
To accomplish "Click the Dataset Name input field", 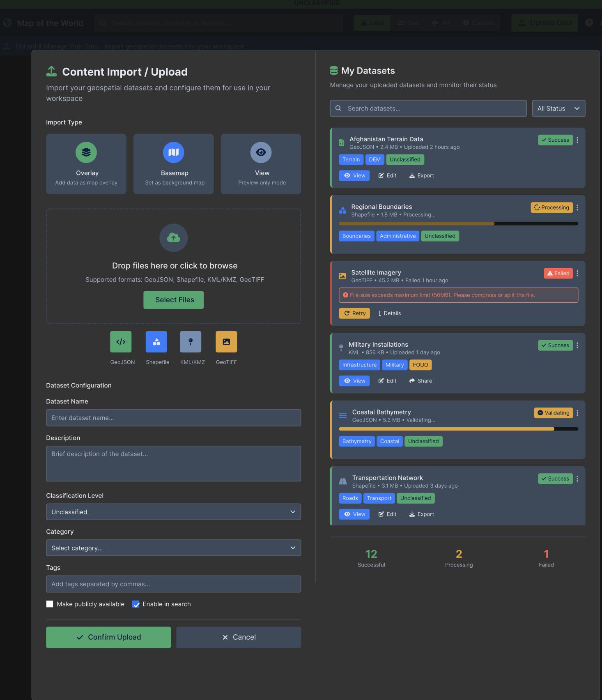I will pyautogui.click(x=173, y=418).
